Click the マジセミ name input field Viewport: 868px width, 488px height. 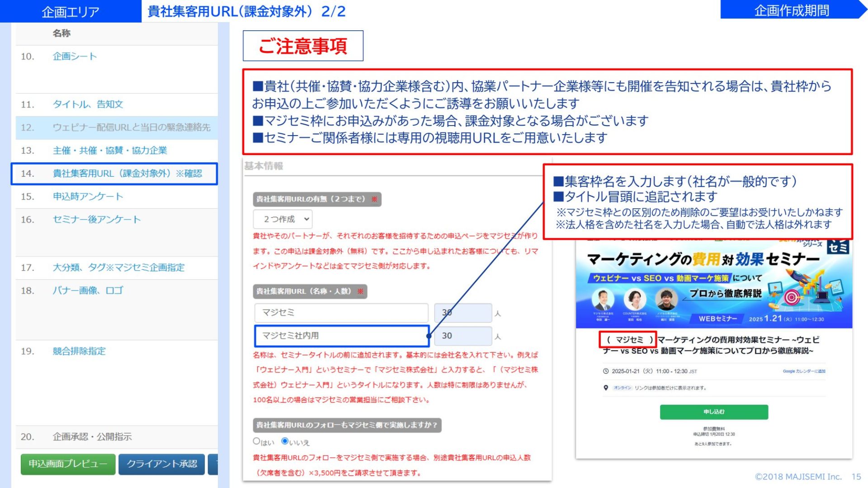[x=341, y=313]
